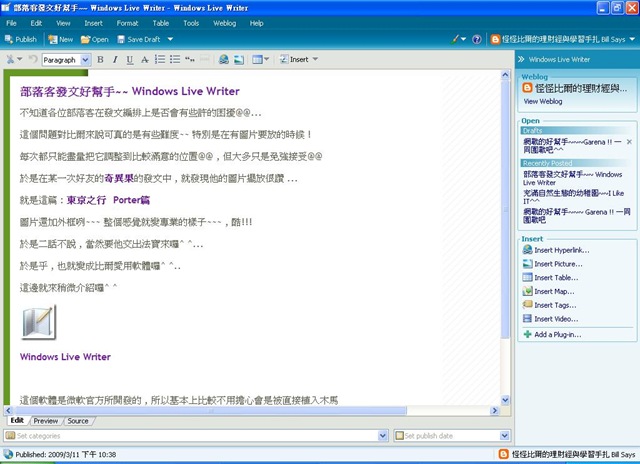Image resolution: width=640 pixels, height=464 pixels.
Task: Click Insert Hyperlink... in the sidebar
Action: [556, 250]
